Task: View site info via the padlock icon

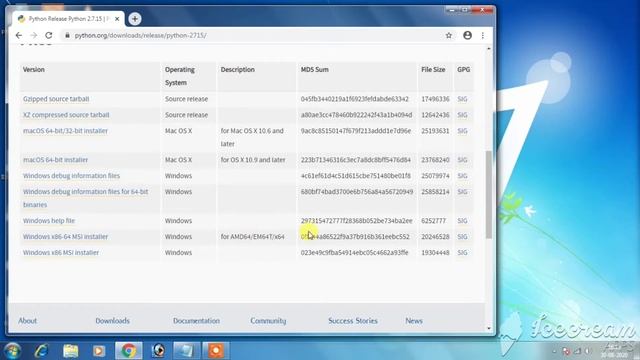Action: (67, 36)
